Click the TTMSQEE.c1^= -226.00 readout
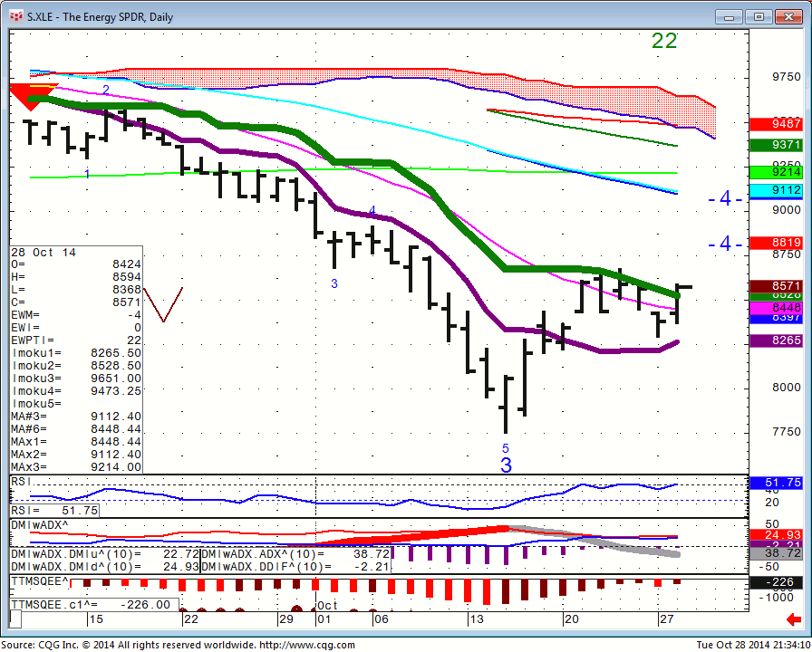Image resolution: width=812 pixels, height=652 pixels. 95,604
